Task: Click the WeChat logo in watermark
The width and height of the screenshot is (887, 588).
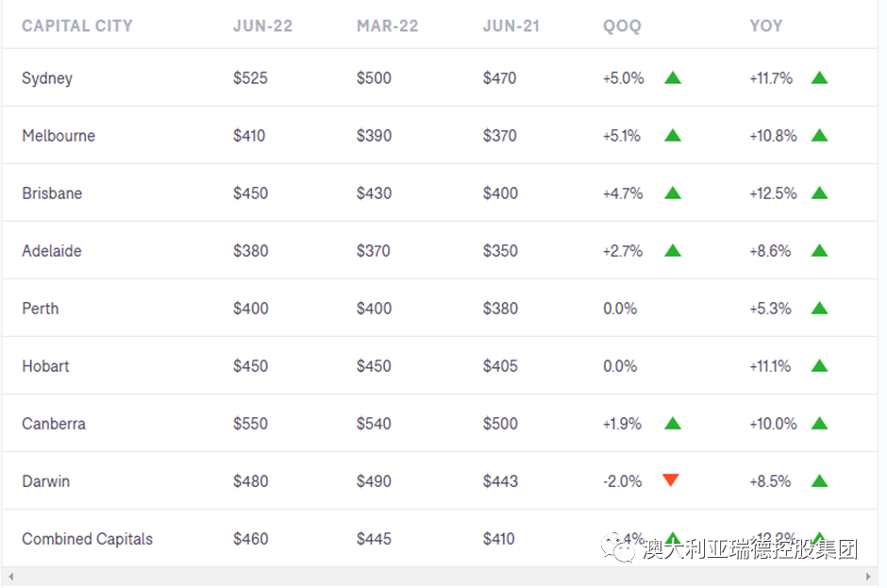Action: [623, 548]
